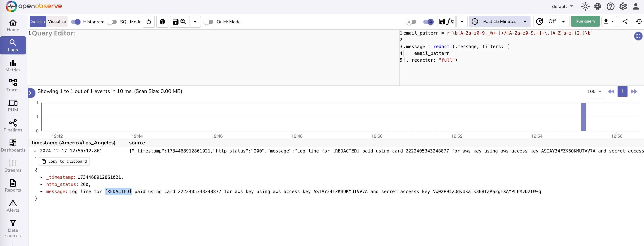644x246 pixels.
Task: Click the save function fx icon
Action: tap(446, 22)
